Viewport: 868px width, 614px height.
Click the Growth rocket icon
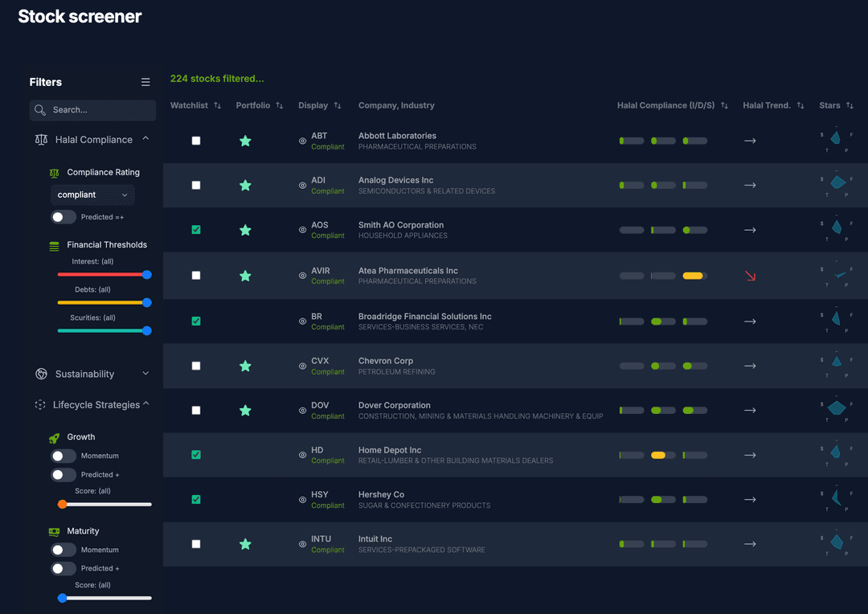click(x=55, y=436)
